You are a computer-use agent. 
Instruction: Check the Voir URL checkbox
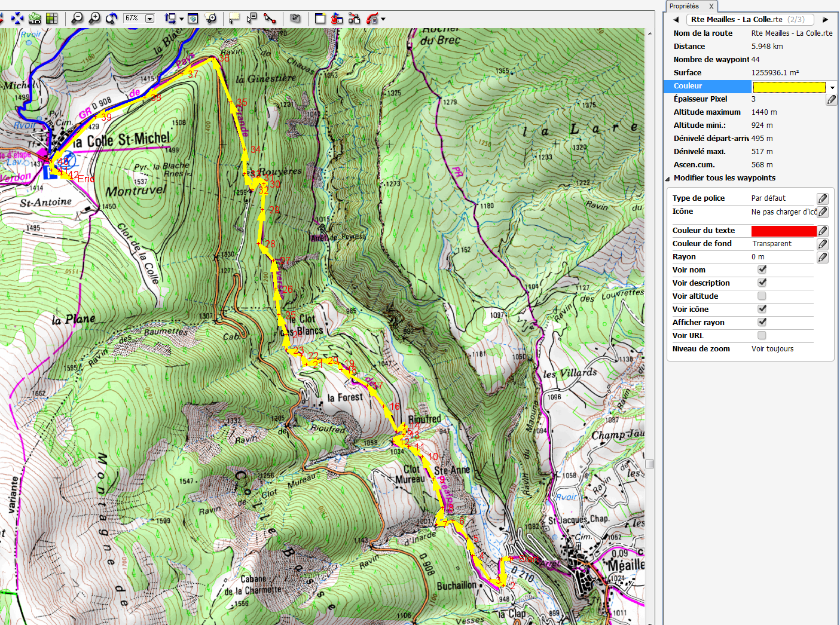click(x=762, y=335)
